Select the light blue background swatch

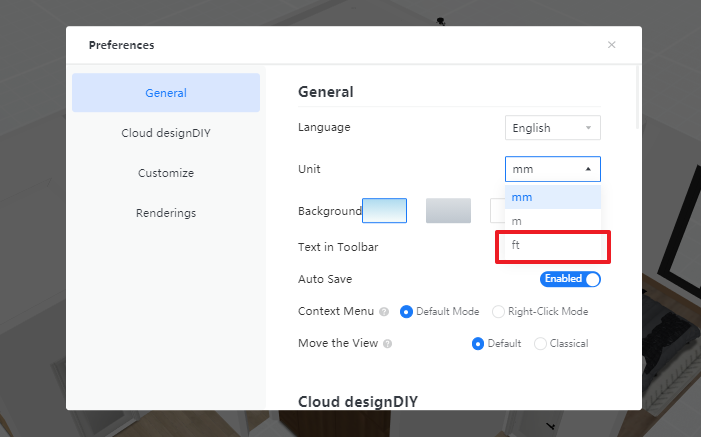pos(385,211)
